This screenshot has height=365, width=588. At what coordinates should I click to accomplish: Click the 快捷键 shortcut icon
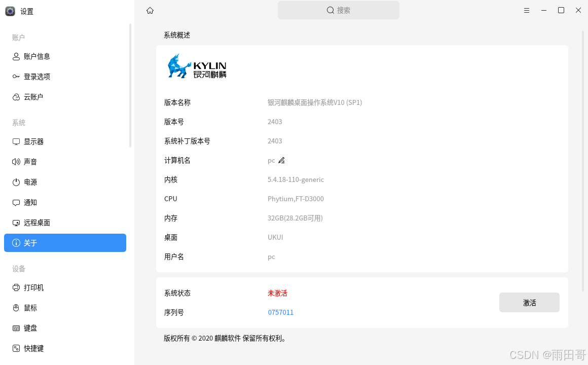[16, 348]
